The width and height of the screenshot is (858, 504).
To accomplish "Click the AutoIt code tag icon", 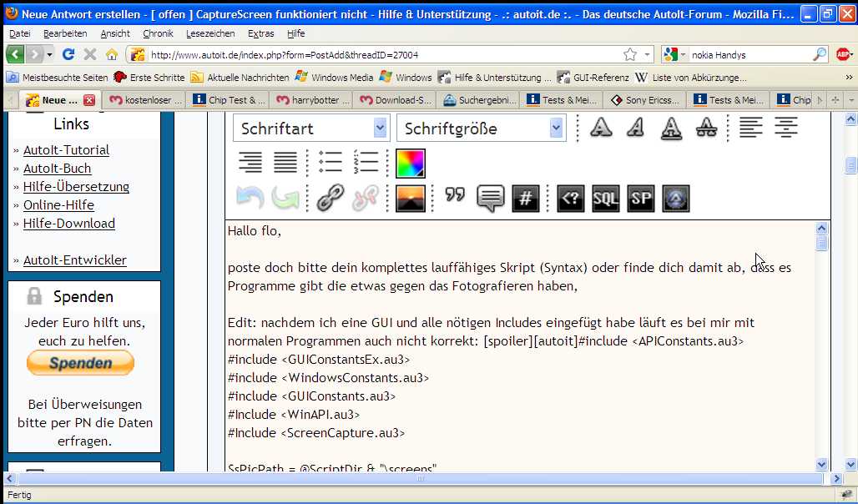I will coord(676,198).
